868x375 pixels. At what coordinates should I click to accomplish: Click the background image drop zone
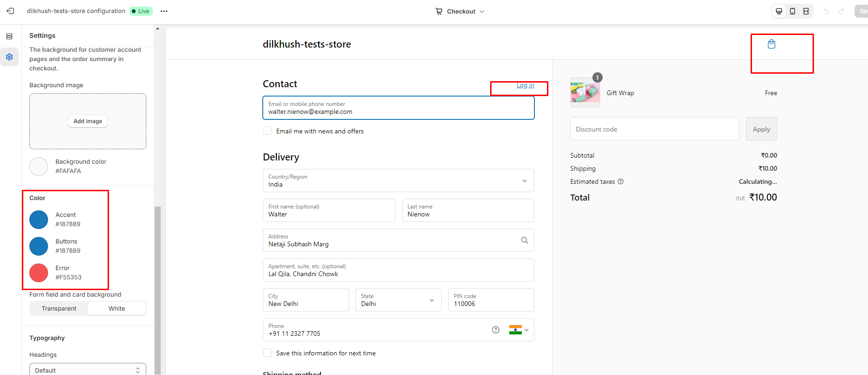(88, 121)
